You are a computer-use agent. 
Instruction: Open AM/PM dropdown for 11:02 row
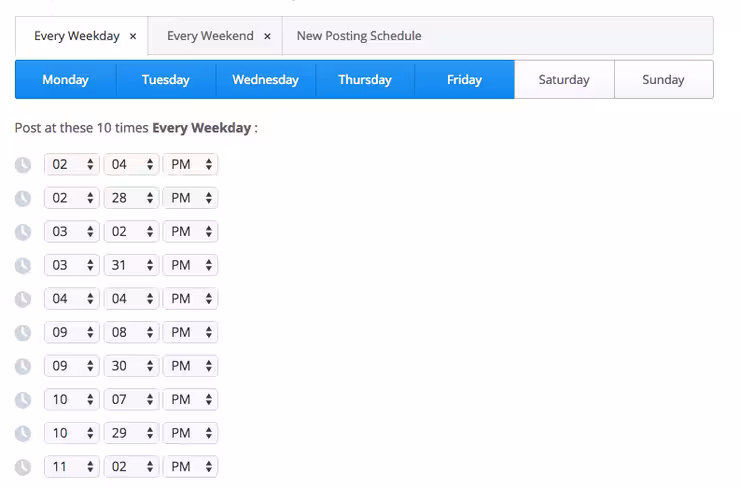[x=190, y=466]
